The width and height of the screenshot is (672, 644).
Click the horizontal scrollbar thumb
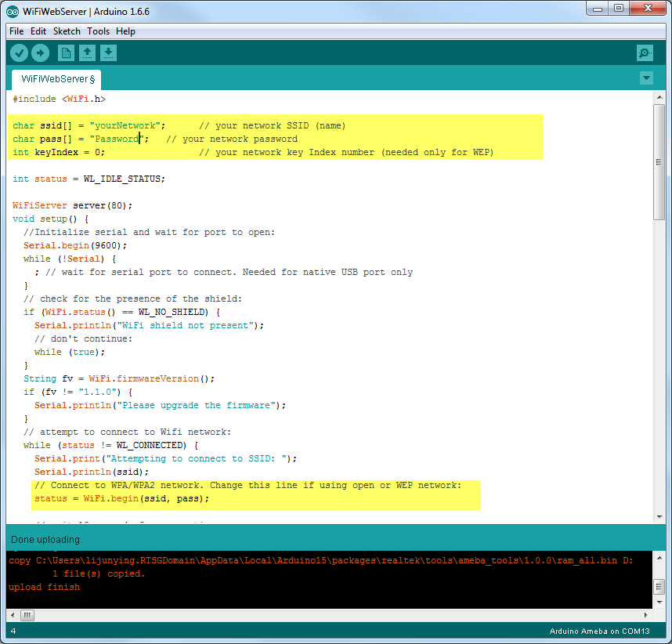click(27, 615)
